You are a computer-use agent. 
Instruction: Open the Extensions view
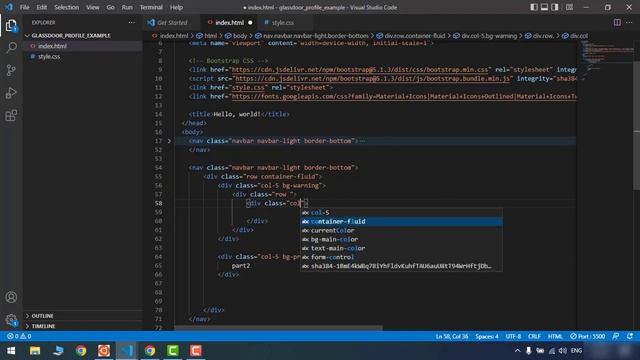point(11,116)
